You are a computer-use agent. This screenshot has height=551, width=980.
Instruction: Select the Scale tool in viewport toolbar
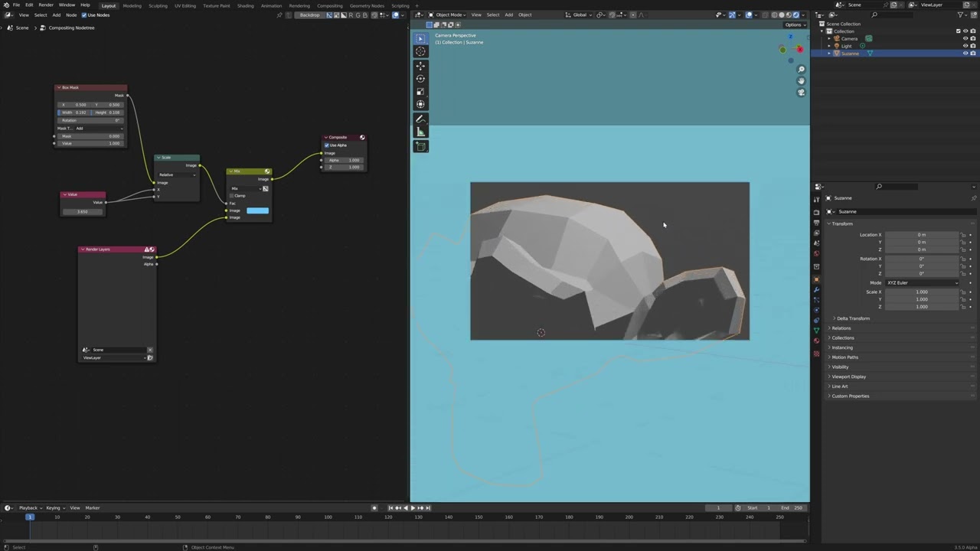(x=420, y=92)
